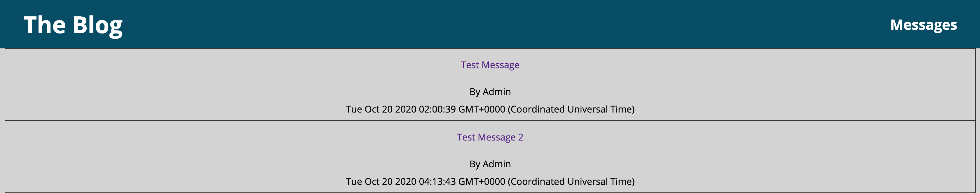Screen dimensions: 980x193
Task: Open the Test Message 2 post link
Action: [490, 137]
